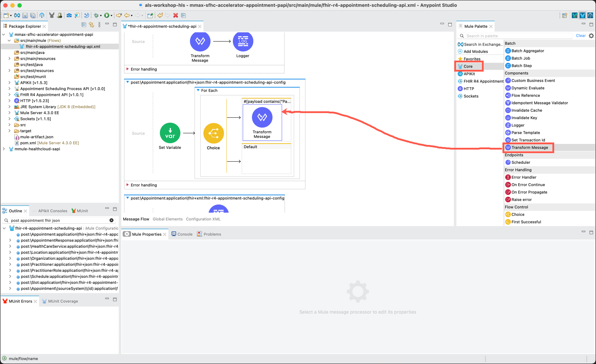Image resolution: width=596 pixels, height=364 pixels.
Task: Select pom.xml in Package Explorer
Action: coord(47,143)
